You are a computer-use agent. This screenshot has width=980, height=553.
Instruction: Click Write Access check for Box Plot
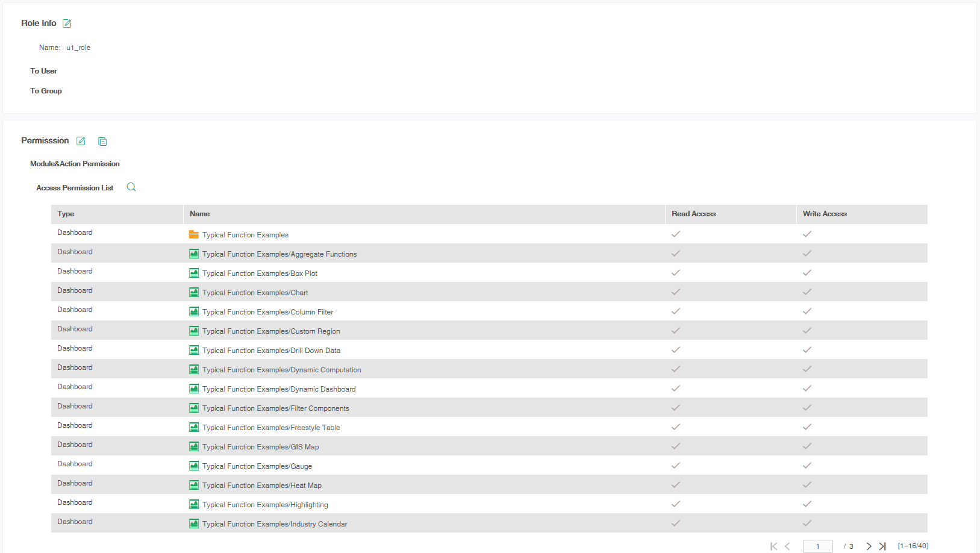point(807,272)
